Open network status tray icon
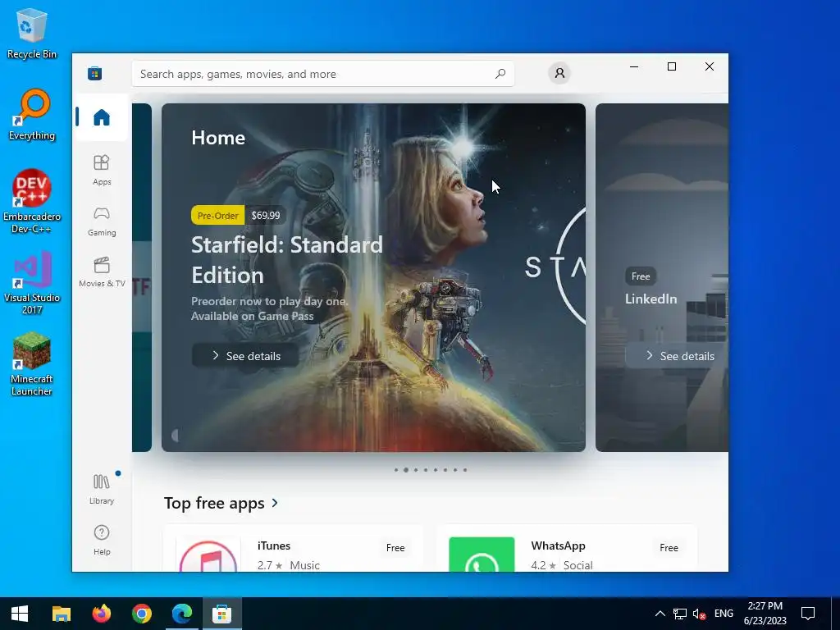The width and height of the screenshot is (840, 630). [680, 614]
